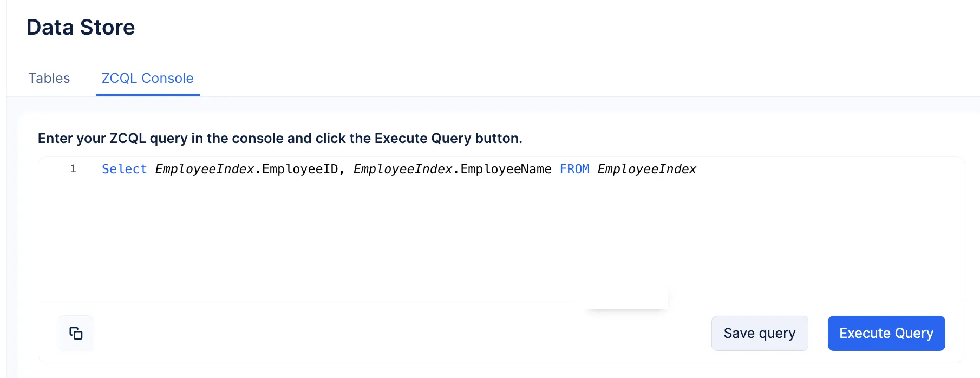Click the ZCQL query instruction text
Image resolution: width=980 pixels, height=378 pixels.
coord(280,138)
